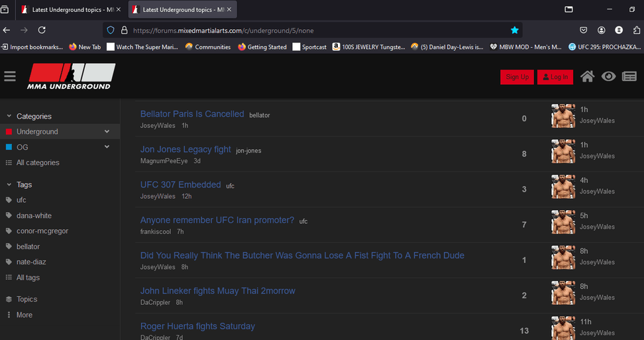Open All categories in the sidebar
The height and width of the screenshot is (340, 644).
[x=38, y=162]
